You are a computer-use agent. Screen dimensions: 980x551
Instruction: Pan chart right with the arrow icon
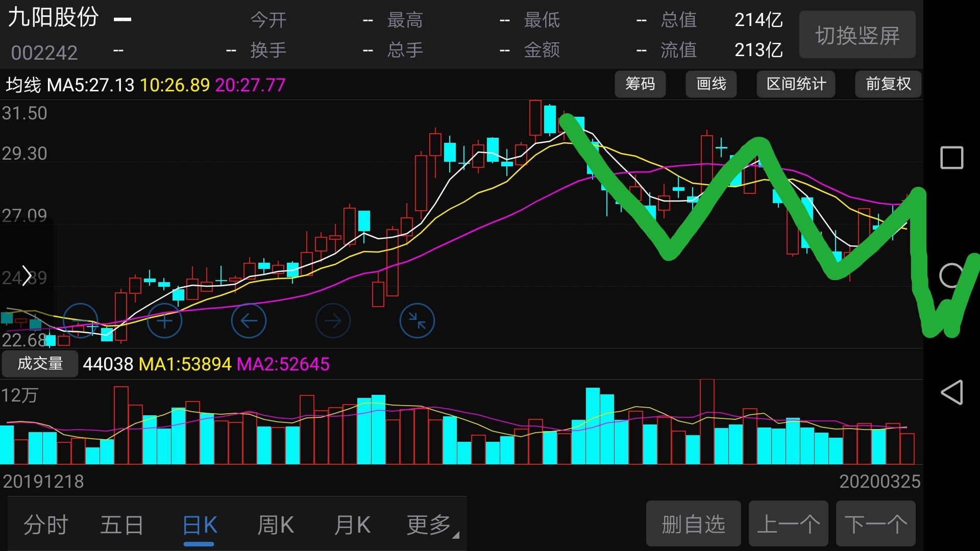coord(333,320)
